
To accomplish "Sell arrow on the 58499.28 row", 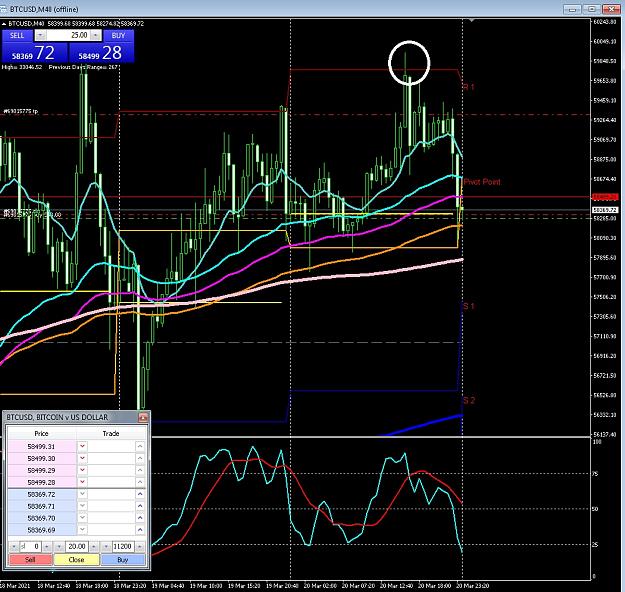I will point(82,482).
